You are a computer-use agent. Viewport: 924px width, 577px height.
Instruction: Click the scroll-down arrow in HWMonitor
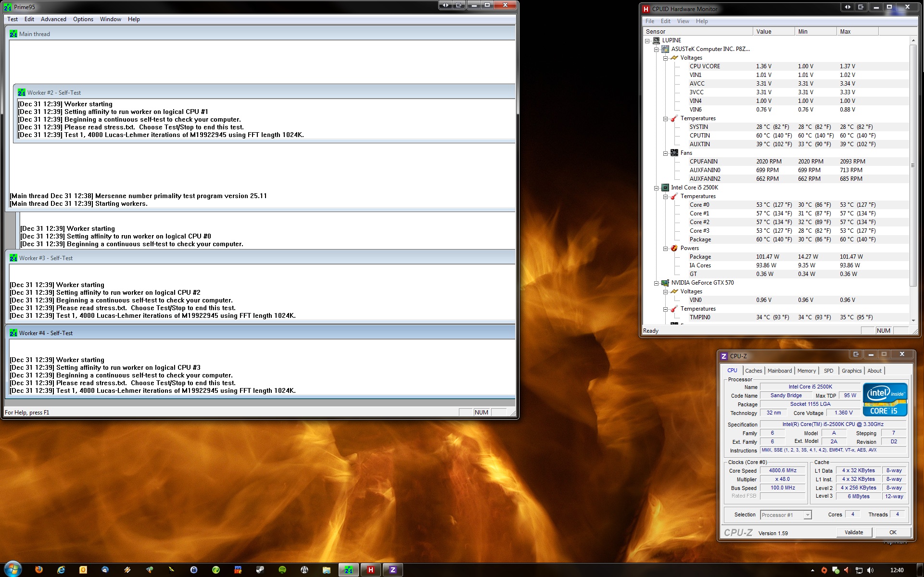tap(913, 320)
